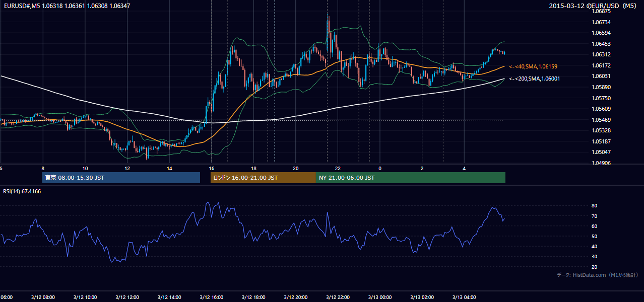Viewport: 644px width, 302px height.
Task: Click price level 1.06172 on axis
Action: point(601,65)
